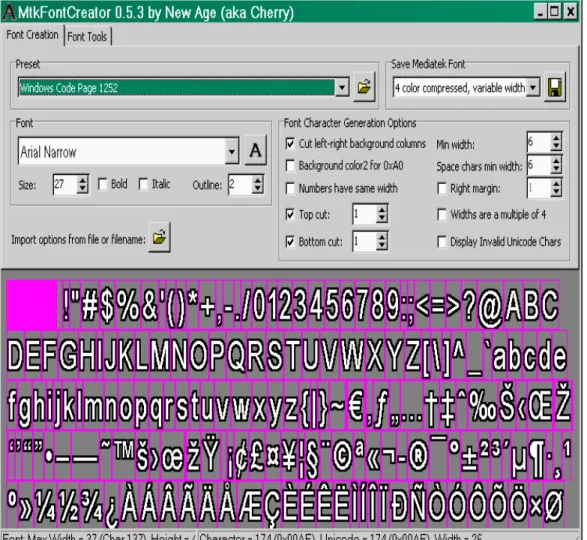
Task: Open preset file with folder icon
Action: (x=364, y=88)
